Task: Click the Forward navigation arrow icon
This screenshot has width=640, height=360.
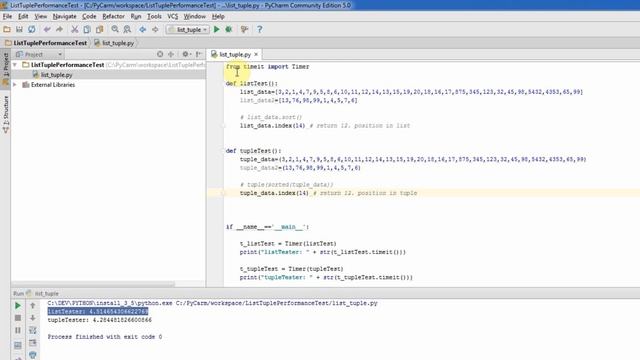Action: tap(155, 29)
